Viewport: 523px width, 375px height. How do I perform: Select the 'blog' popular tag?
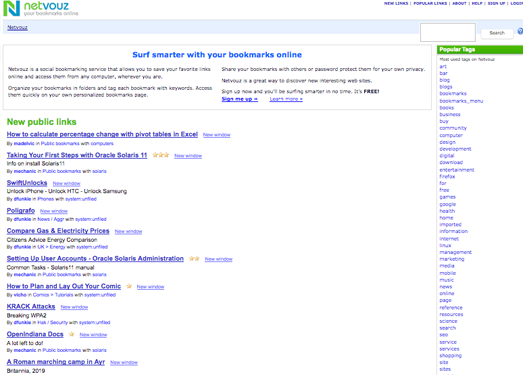click(444, 80)
